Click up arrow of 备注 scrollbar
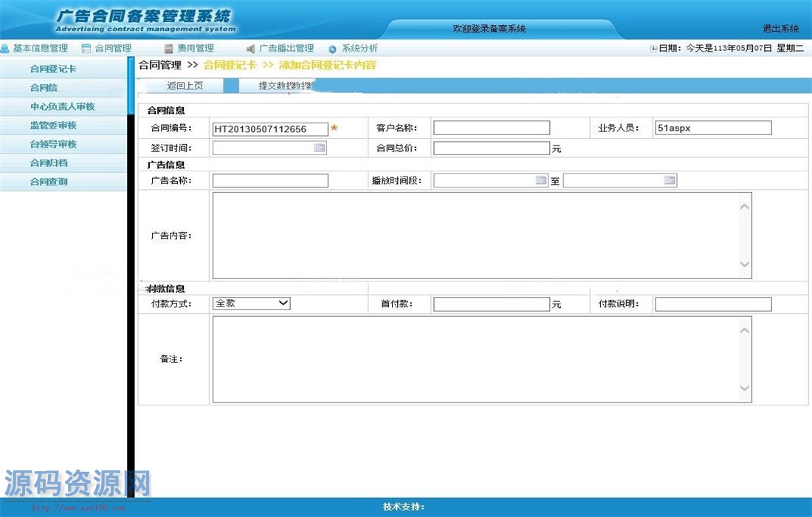The image size is (812, 517). [745, 330]
